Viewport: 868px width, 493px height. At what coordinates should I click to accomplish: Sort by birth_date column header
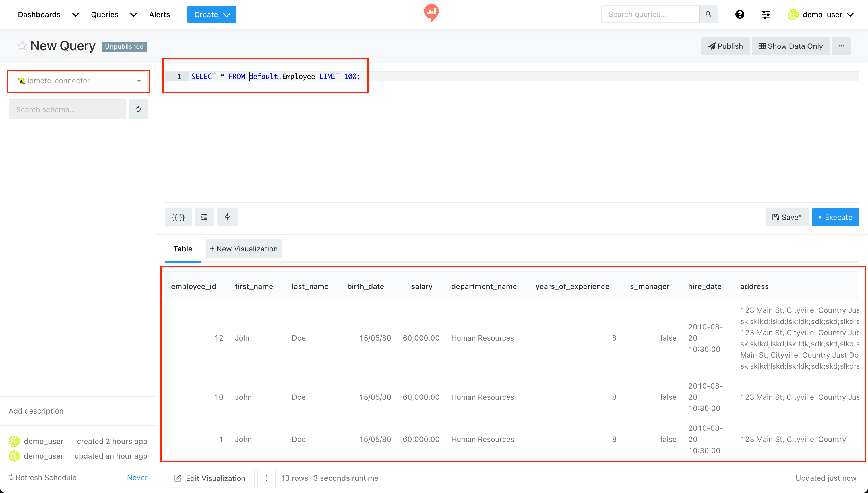click(365, 286)
